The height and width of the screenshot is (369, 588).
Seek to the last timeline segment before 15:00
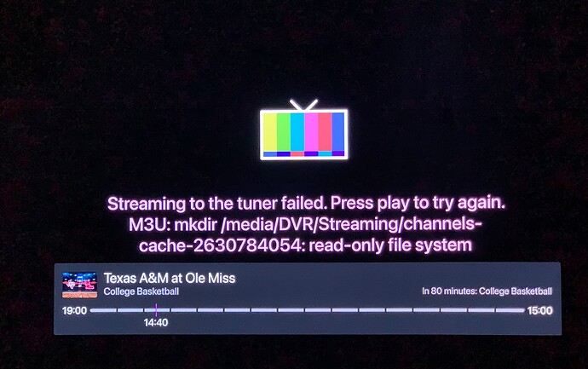(x=510, y=310)
